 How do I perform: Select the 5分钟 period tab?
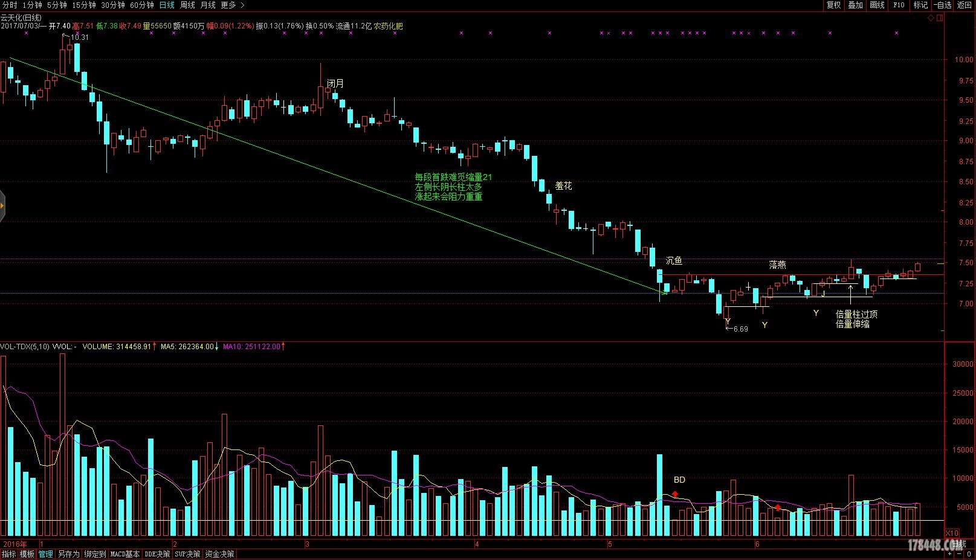(x=57, y=5)
